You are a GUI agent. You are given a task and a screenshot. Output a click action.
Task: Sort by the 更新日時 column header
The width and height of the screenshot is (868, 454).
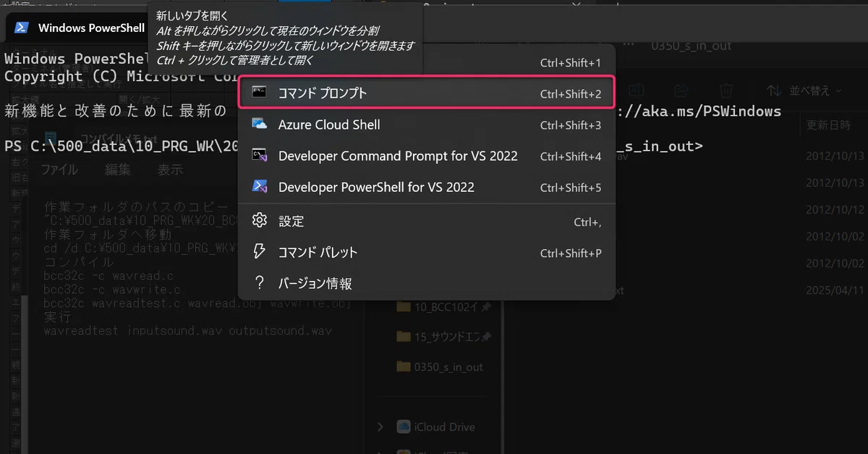point(829,126)
